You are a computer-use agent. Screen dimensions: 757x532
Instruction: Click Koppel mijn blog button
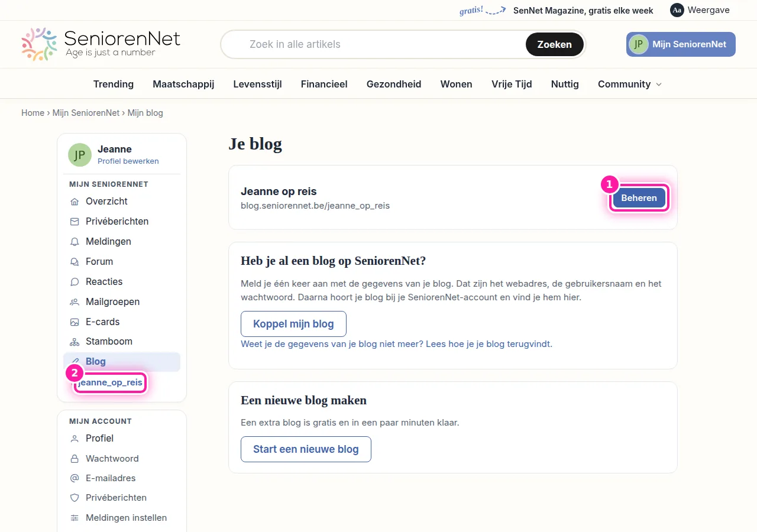tap(293, 324)
